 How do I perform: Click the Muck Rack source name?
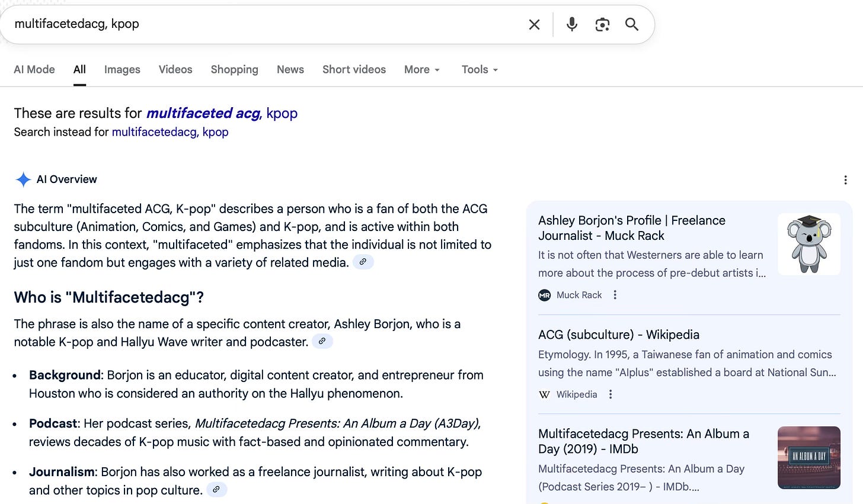click(579, 295)
